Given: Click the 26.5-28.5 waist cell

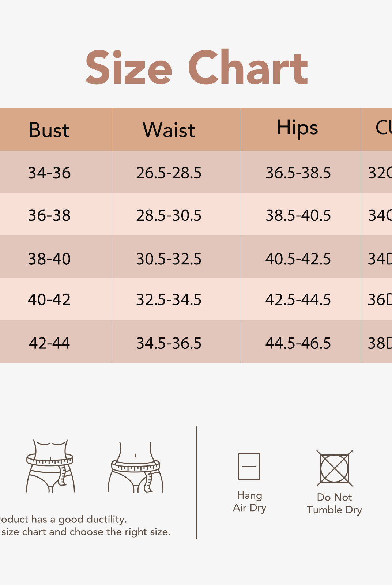Looking at the screenshot, I should click(169, 173).
